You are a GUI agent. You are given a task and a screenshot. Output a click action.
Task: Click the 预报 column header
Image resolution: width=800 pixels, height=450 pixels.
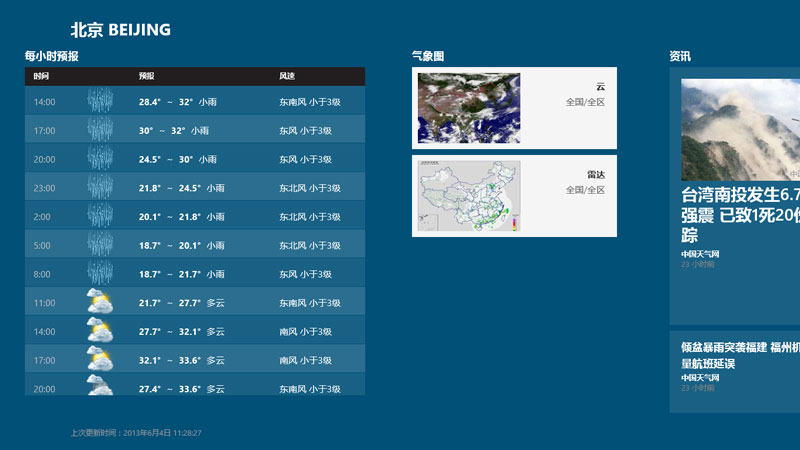pyautogui.click(x=147, y=77)
